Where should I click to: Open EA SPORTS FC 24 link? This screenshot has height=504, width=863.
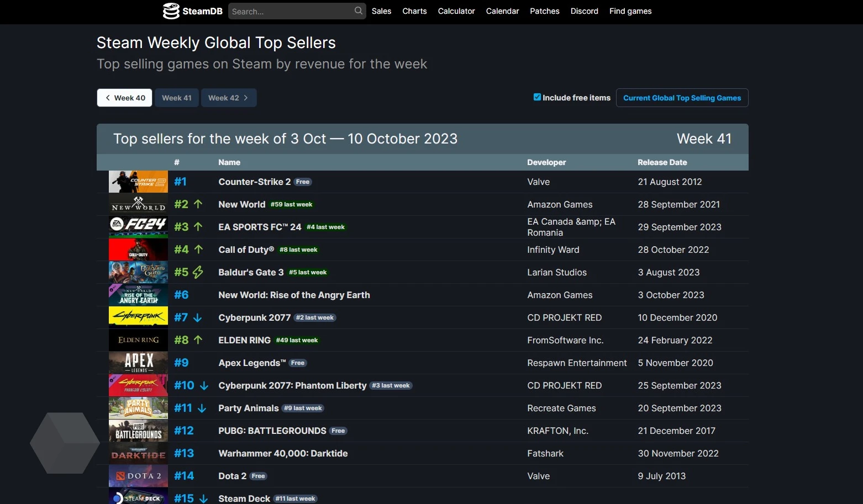point(260,227)
